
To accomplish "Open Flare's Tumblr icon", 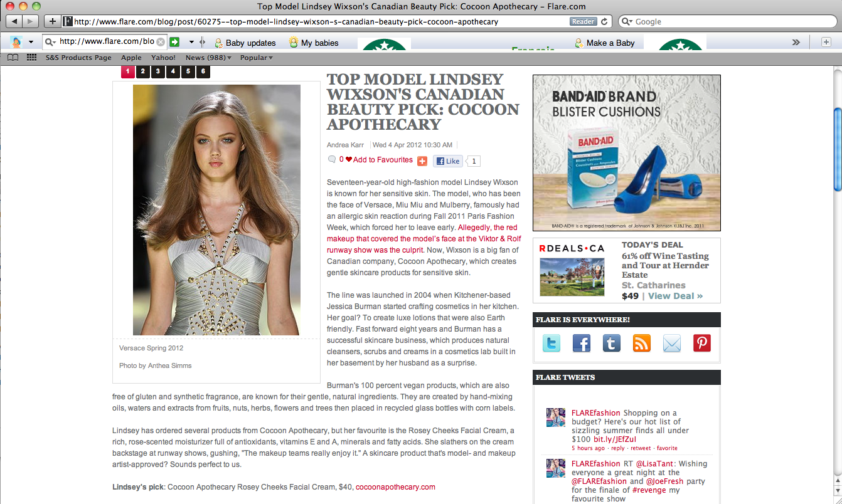I will coord(612,343).
